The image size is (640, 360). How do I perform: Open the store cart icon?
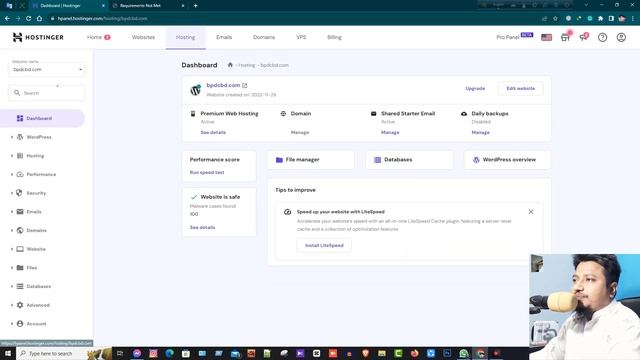[x=565, y=37]
